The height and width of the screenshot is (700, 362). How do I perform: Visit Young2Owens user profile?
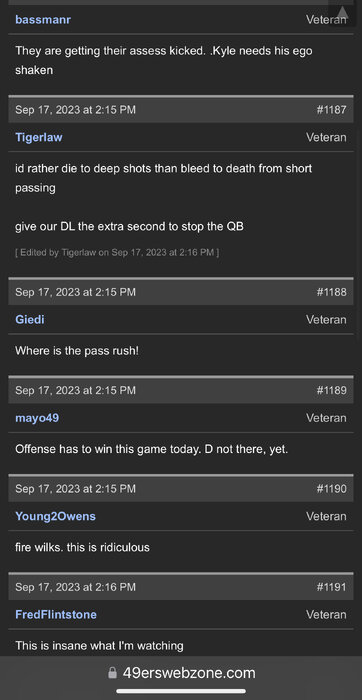click(x=55, y=516)
